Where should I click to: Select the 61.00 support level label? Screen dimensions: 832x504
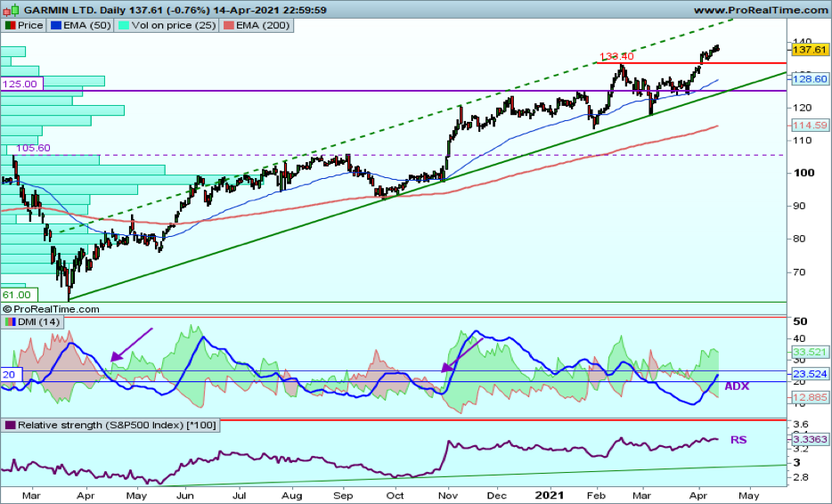[18, 295]
